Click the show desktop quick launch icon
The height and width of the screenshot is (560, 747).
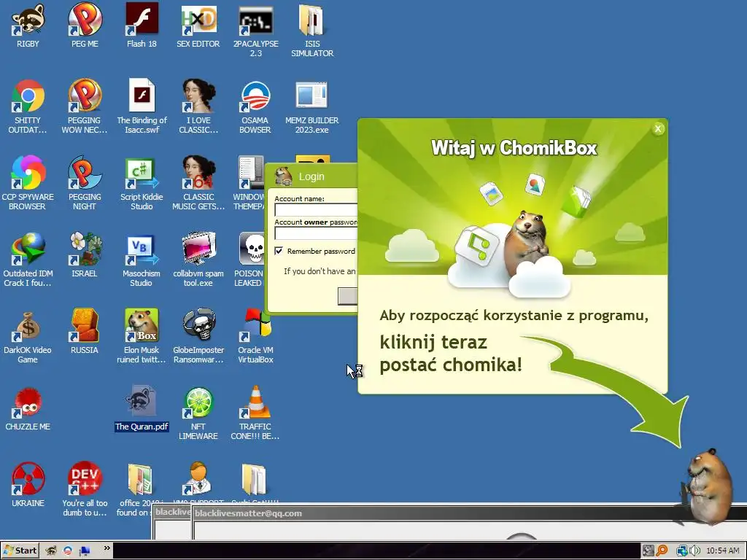(x=85, y=551)
